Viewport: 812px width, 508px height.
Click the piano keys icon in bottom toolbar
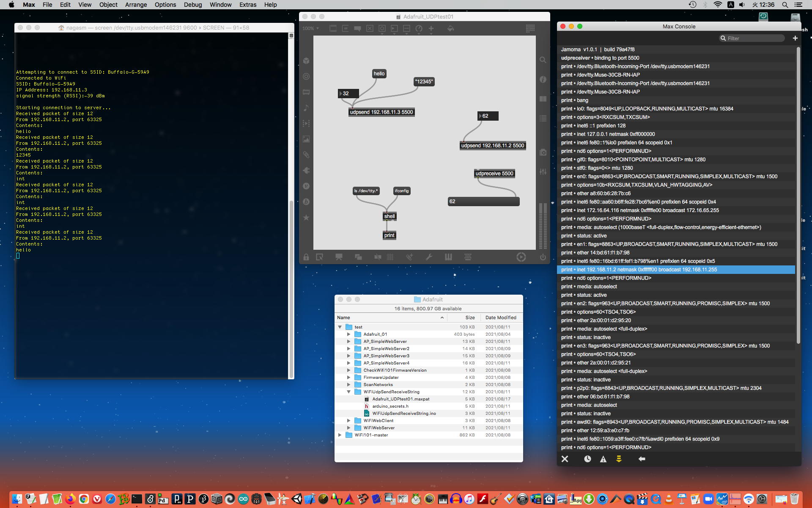tap(448, 257)
